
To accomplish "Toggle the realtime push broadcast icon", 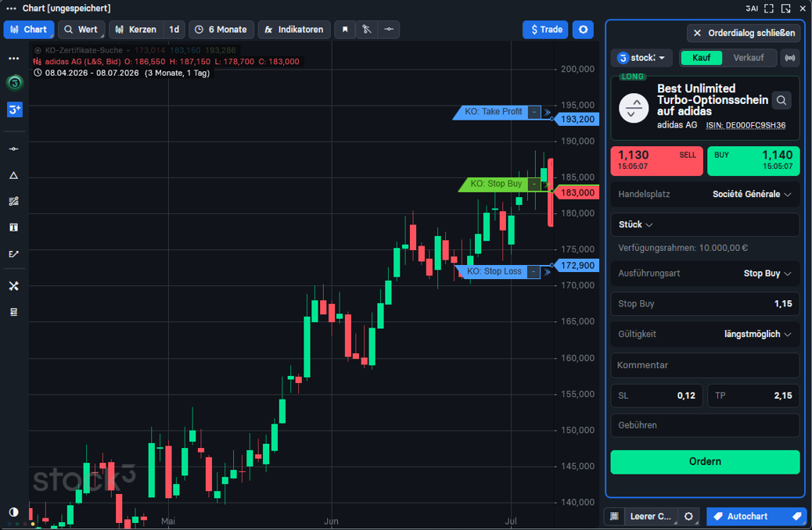I will [790, 58].
